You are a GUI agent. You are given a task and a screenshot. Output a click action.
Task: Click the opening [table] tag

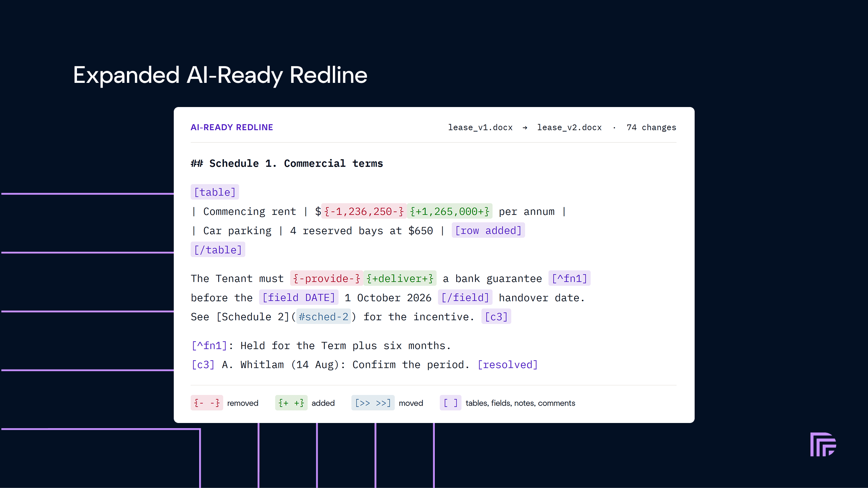(x=215, y=192)
